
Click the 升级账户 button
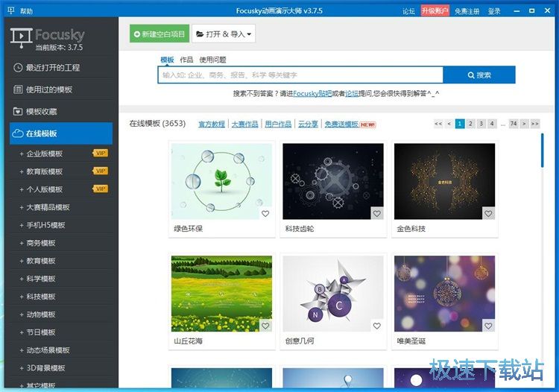[435, 10]
